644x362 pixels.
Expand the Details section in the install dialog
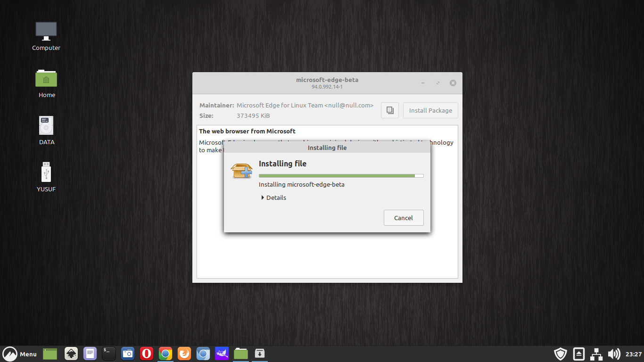click(274, 197)
